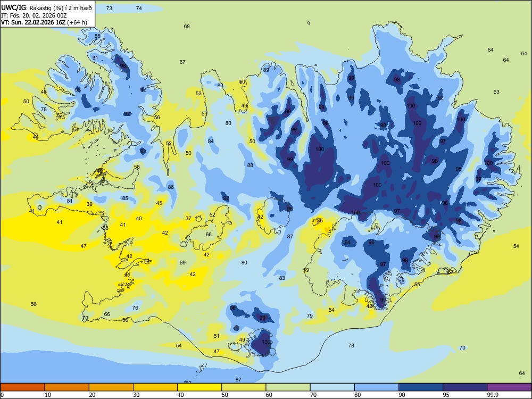Click the pale blue 70–80 legend swatch
The height and width of the screenshot is (399, 532).
click(x=332, y=387)
